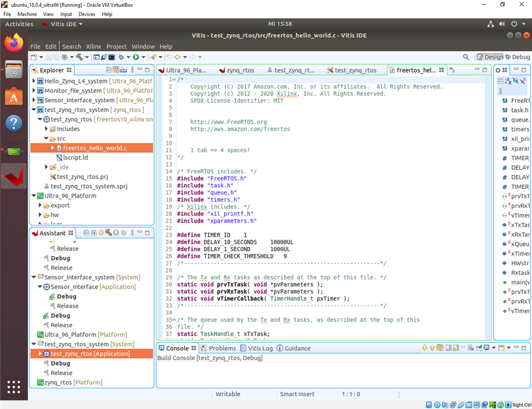
Task: Show hidden editor tabs overflow list
Action: point(451,70)
